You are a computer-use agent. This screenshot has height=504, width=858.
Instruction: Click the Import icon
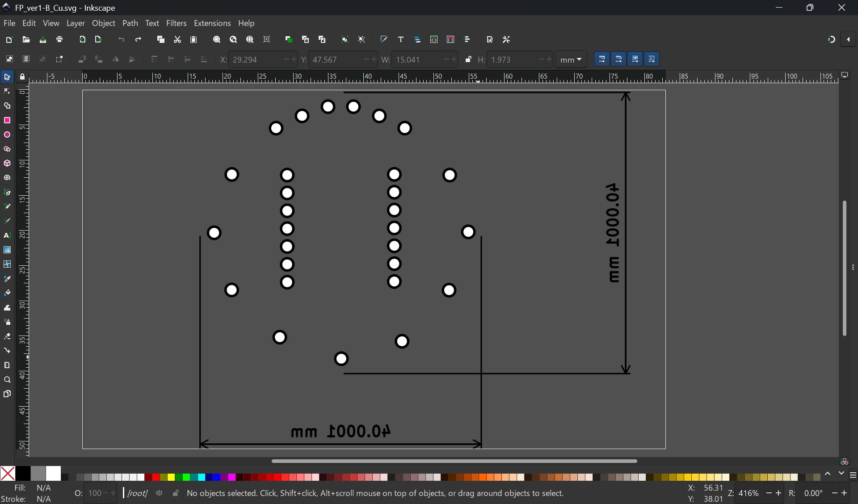click(x=82, y=40)
